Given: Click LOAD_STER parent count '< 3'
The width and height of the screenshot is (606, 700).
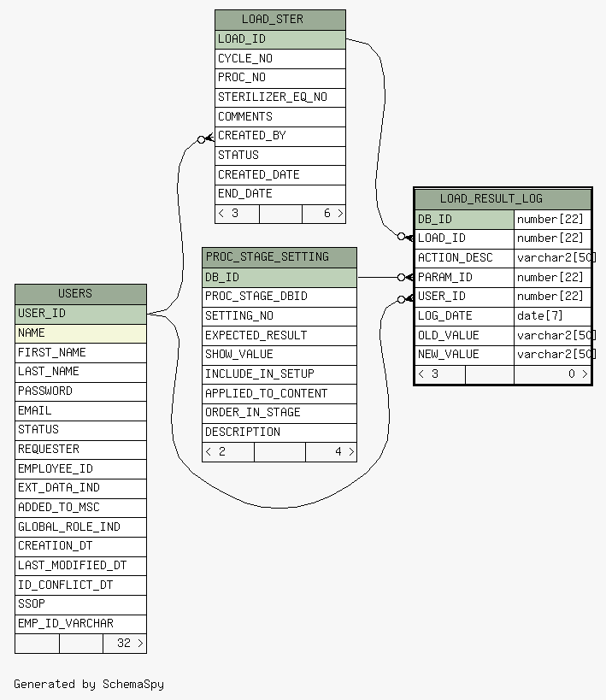Looking at the screenshot, I should [237, 214].
